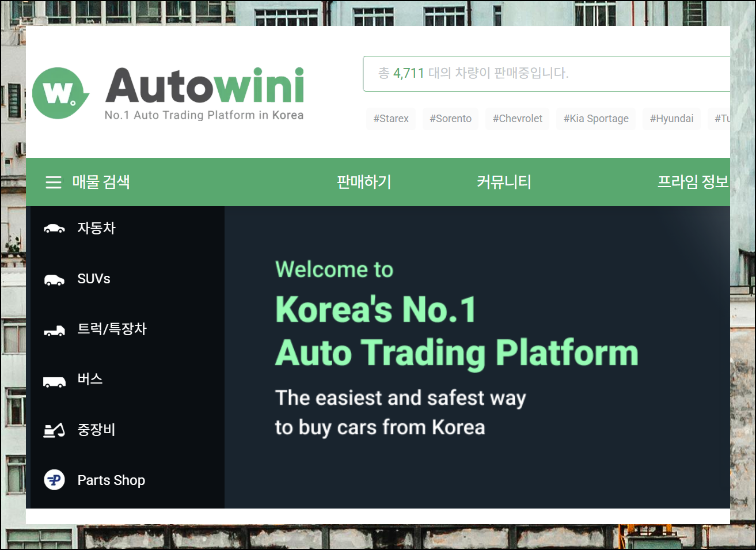Click the sedan car icon for 자동차
The width and height of the screenshot is (756, 550).
pos(54,229)
